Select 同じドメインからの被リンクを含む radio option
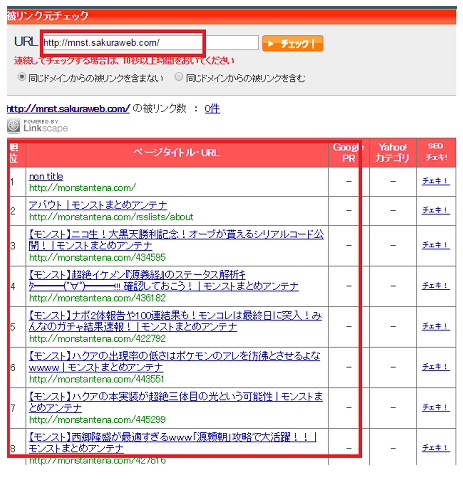Screen dimensions: 463x479 pos(179,77)
